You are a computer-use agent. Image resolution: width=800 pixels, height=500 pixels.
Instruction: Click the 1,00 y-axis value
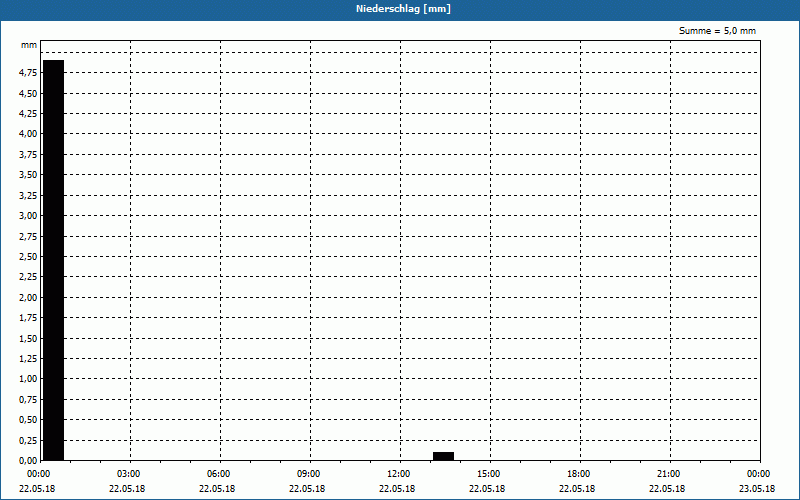(28, 379)
